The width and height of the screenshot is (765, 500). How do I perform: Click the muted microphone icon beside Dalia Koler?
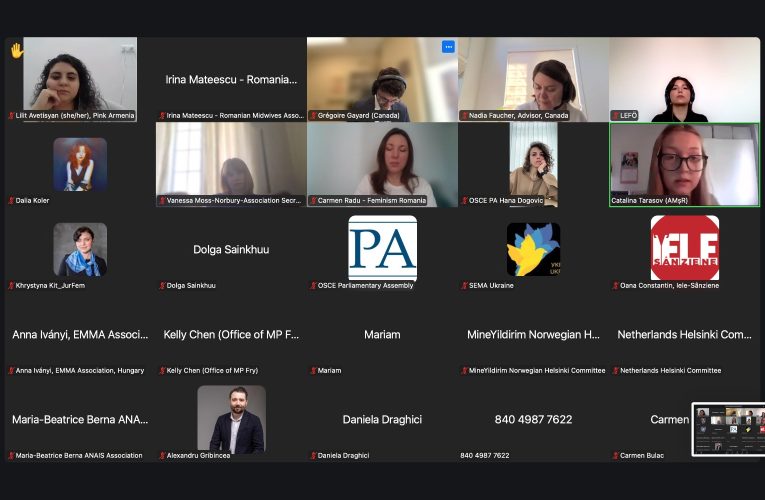(x=11, y=200)
